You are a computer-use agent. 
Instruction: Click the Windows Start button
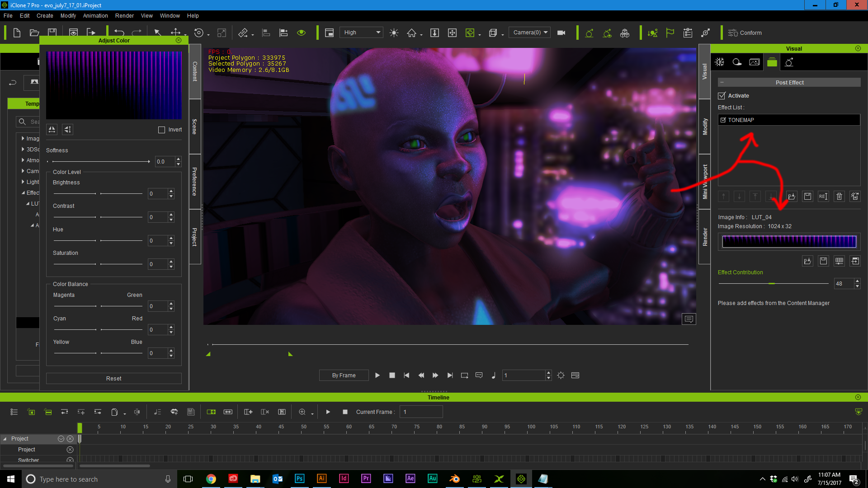click(x=11, y=479)
